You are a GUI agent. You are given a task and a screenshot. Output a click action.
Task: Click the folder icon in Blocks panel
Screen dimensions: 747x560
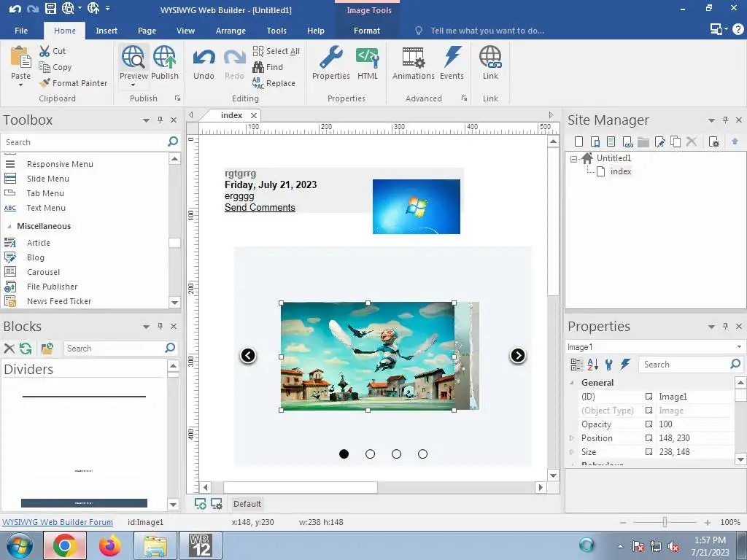(47, 348)
